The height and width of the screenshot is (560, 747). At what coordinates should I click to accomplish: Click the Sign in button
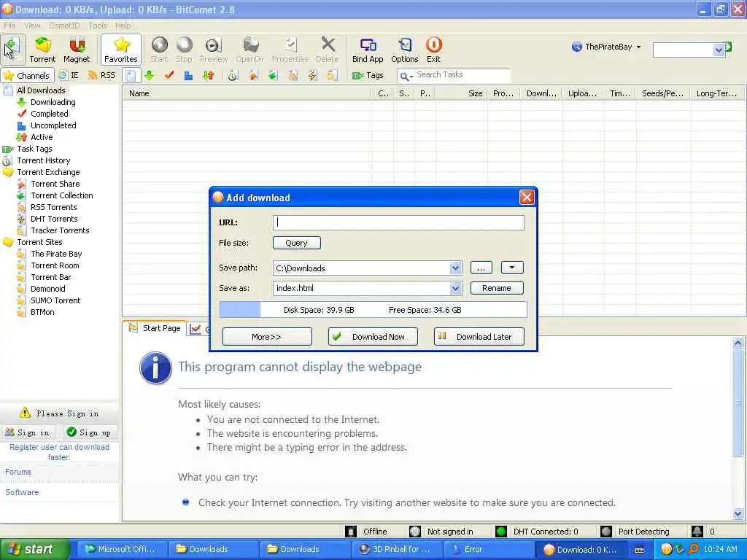tap(27, 432)
